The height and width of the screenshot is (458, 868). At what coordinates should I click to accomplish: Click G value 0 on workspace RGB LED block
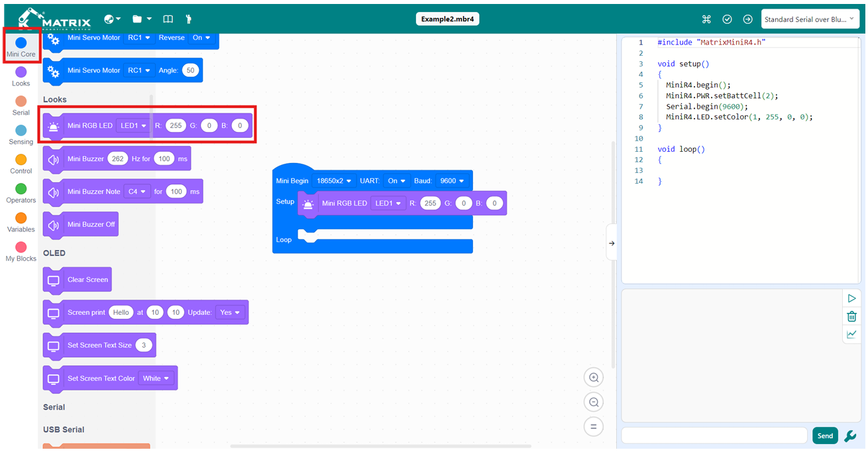(463, 203)
